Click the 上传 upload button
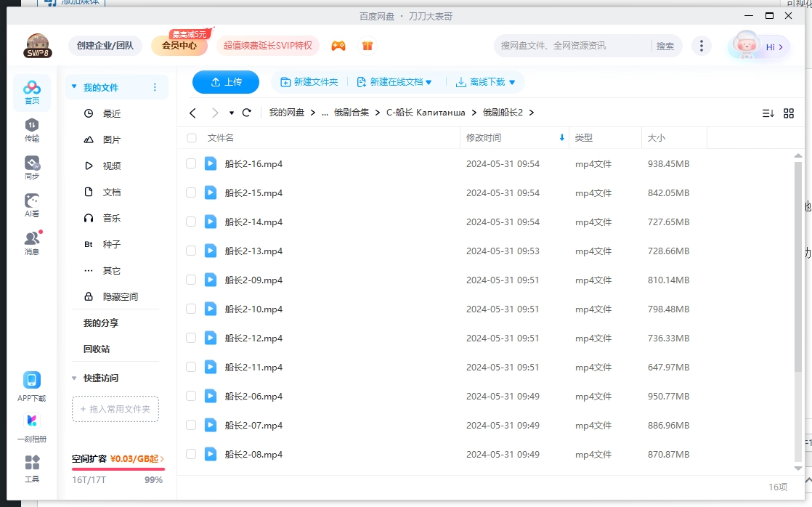Viewport: 812px width, 507px height. tap(225, 82)
